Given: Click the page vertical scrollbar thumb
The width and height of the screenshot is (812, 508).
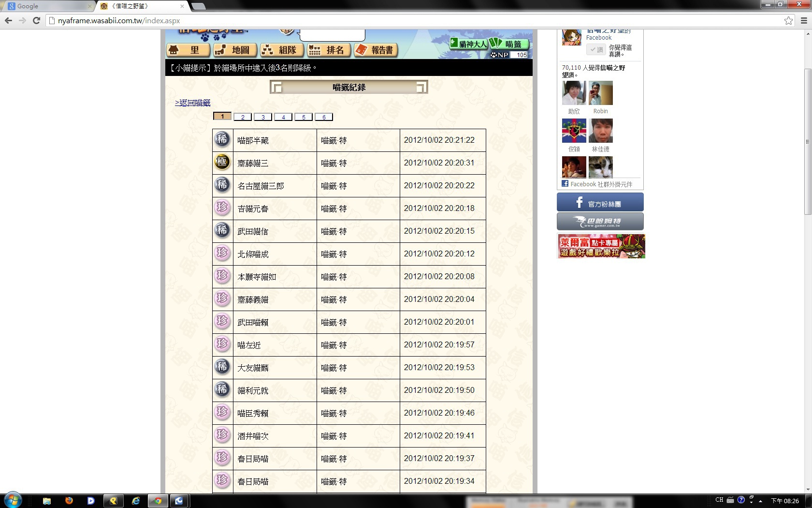Looking at the screenshot, I should click(x=808, y=142).
